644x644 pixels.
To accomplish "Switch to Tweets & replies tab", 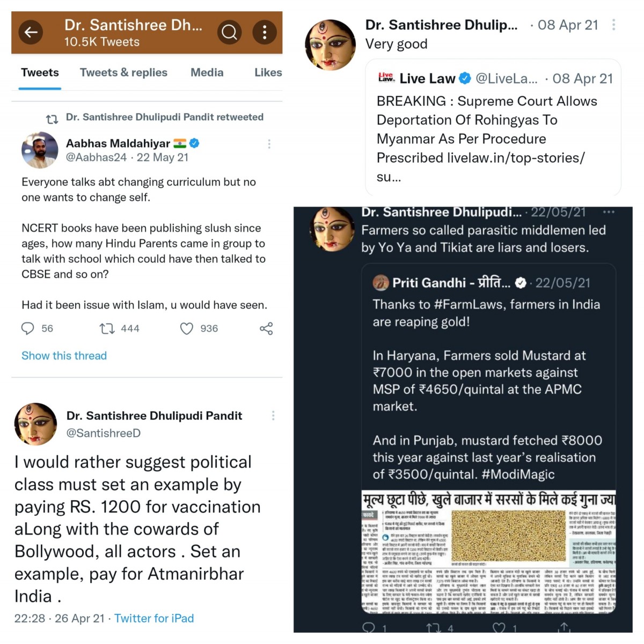I will tap(123, 72).
